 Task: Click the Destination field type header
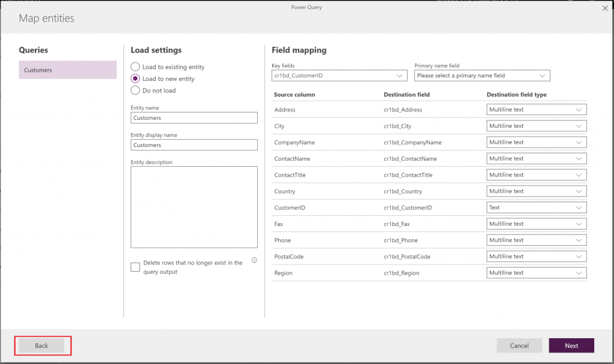(516, 94)
